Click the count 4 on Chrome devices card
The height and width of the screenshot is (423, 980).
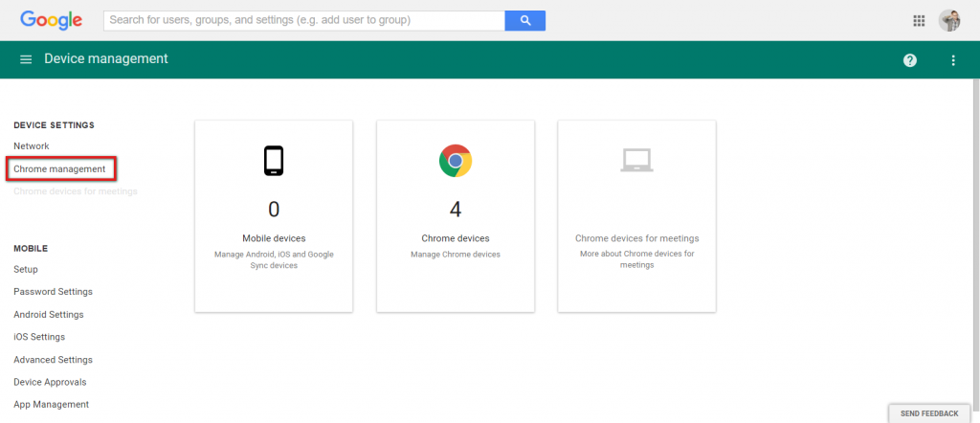(456, 210)
